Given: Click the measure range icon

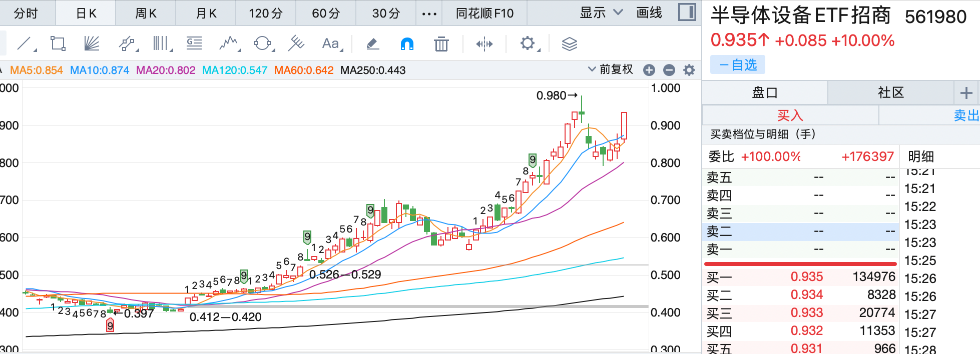Looking at the screenshot, I should pos(484,44).
